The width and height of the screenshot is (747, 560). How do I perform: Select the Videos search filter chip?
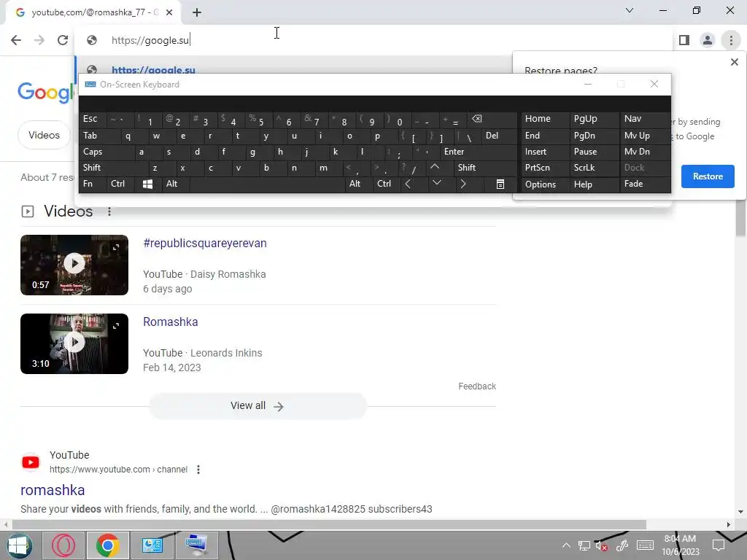pyautogui.click(x=44, y=135)
